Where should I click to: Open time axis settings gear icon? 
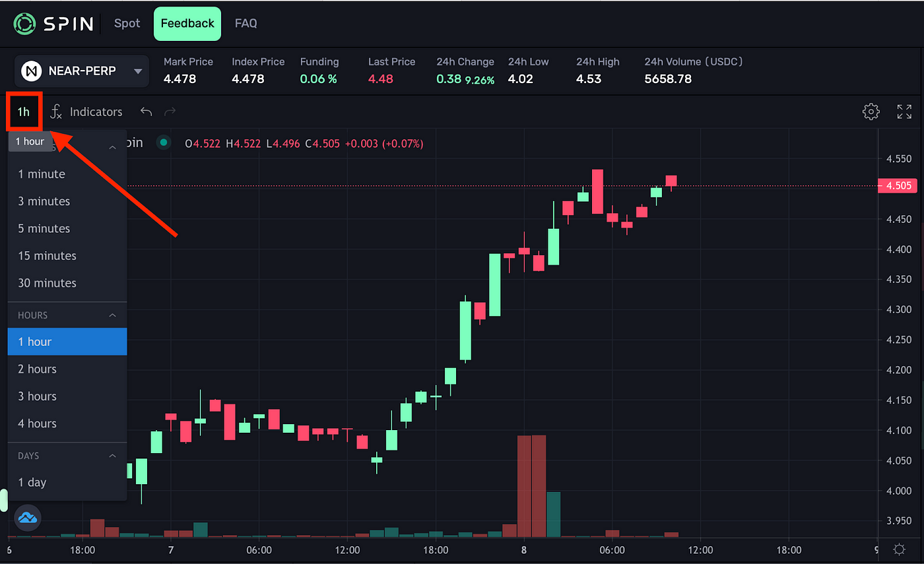[899, 549]
